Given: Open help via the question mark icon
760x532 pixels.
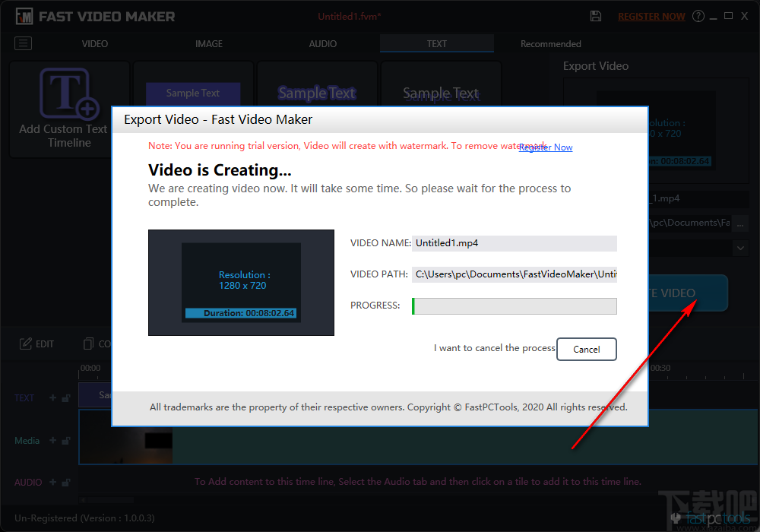Looking at the screenshot, I should 698,15.
